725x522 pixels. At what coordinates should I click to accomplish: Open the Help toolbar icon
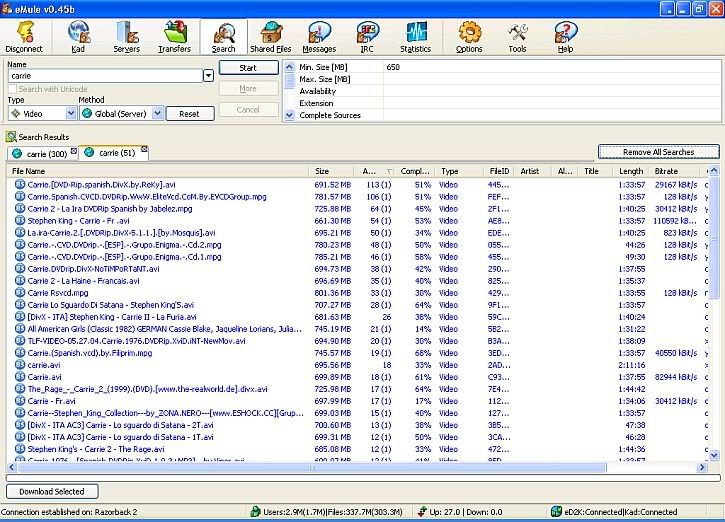click(x=565, y=37)
